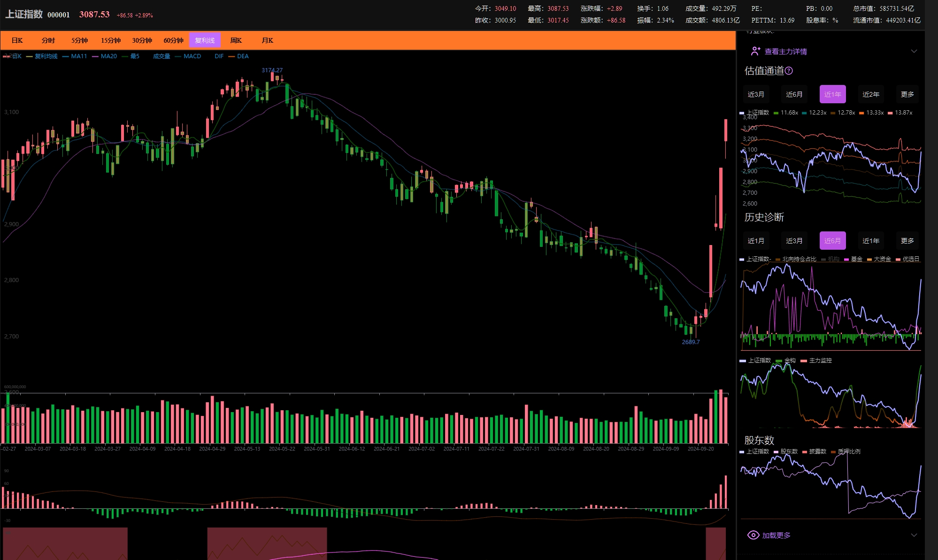938x560 pixels.
Task: Click the orange 13.33x legend swatch
Action: 861,113
